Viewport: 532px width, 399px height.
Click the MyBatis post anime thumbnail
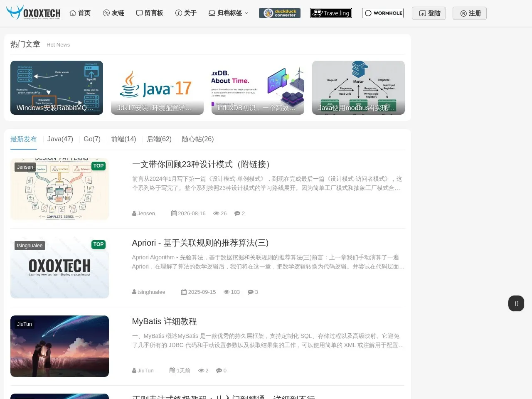coord(59,346)
